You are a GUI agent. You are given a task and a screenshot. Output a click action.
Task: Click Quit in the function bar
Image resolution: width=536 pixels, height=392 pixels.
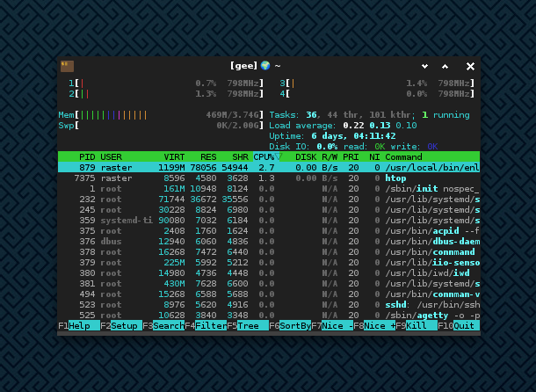[x=467, y=325]
